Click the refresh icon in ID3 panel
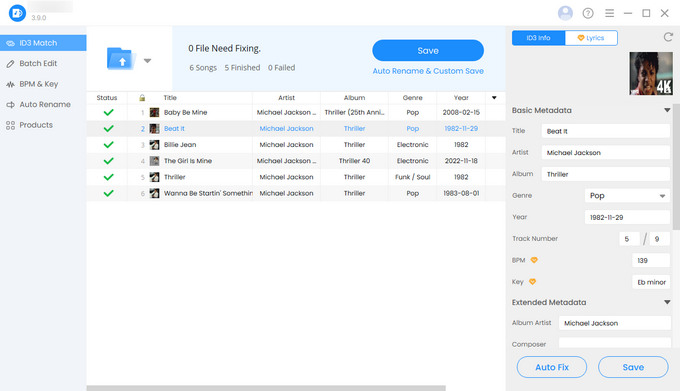The width and height of the screenshot is (680, 391). click(668, 37)
